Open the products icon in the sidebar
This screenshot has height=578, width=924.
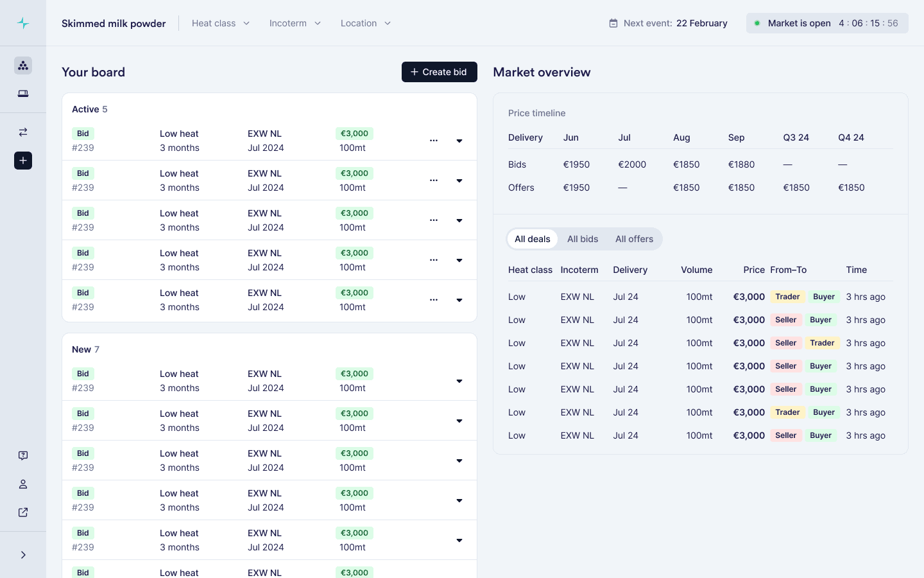tap(23, 66)
